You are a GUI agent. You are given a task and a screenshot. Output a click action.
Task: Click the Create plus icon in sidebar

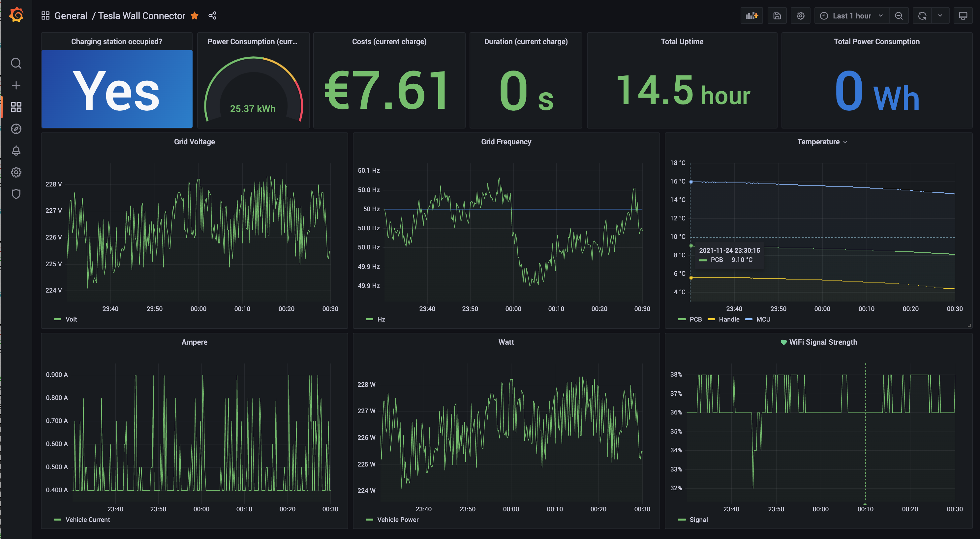pyautogui.click(x=16, y=85)
